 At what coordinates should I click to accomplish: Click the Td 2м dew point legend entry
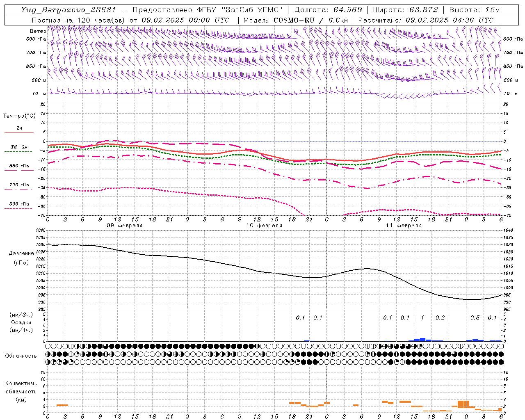19,147
